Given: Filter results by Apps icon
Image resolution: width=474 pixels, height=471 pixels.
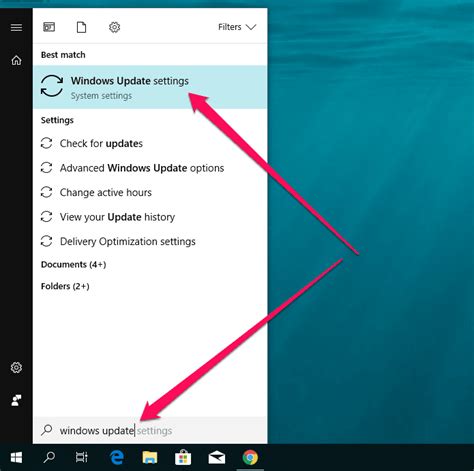Looking at the screenshot, I should click(49, 27).
